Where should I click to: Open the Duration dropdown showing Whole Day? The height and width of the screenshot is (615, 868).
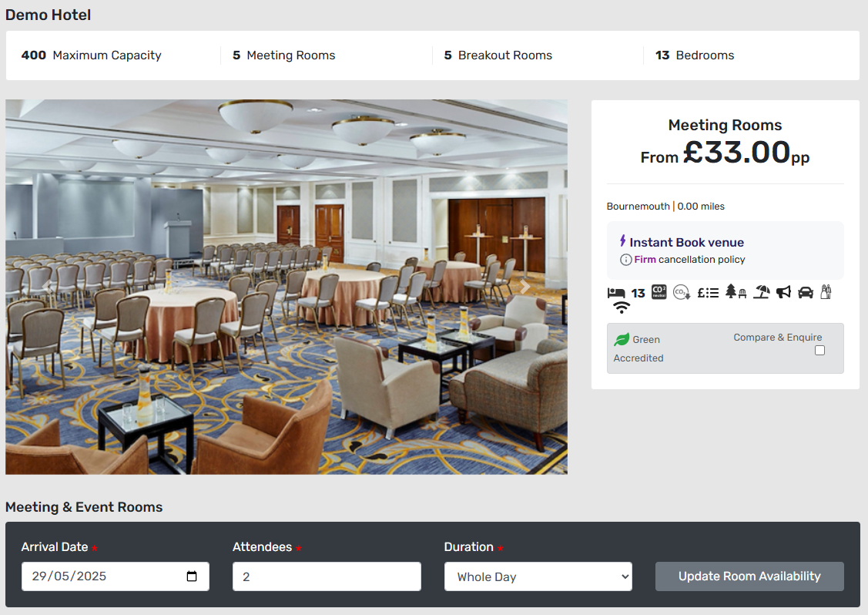538,576
